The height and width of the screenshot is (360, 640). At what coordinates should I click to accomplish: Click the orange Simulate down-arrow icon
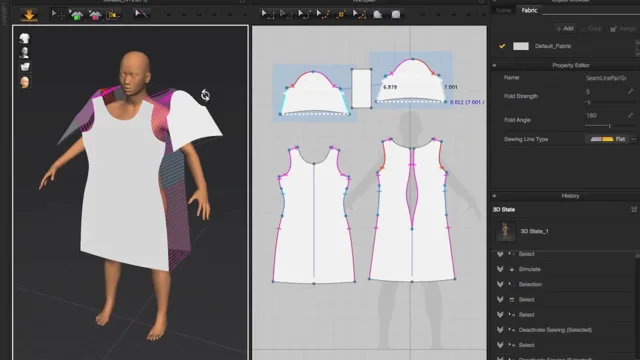(29, 15)
